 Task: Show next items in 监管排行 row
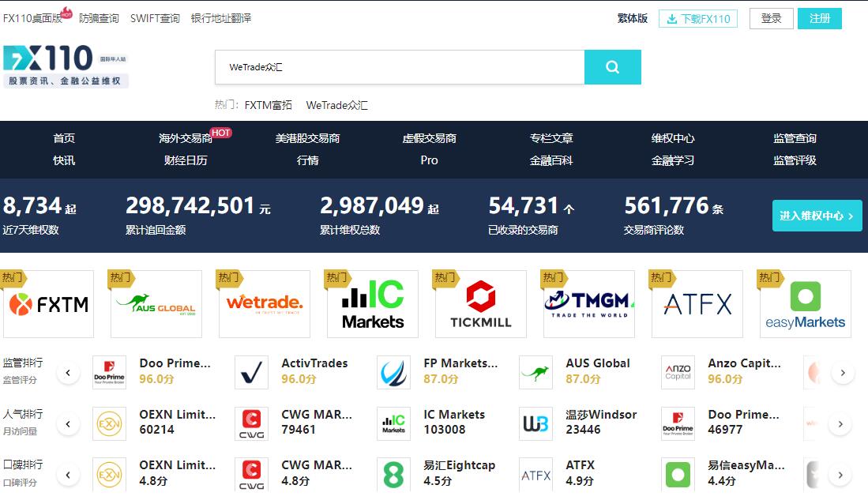click(843, 373)
